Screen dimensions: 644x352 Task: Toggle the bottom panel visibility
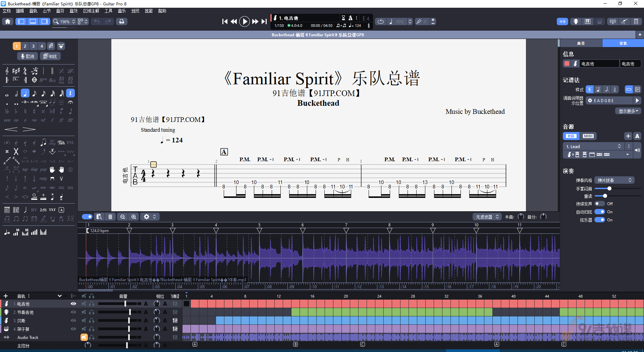pyautogui.click(x=33, y=21)
